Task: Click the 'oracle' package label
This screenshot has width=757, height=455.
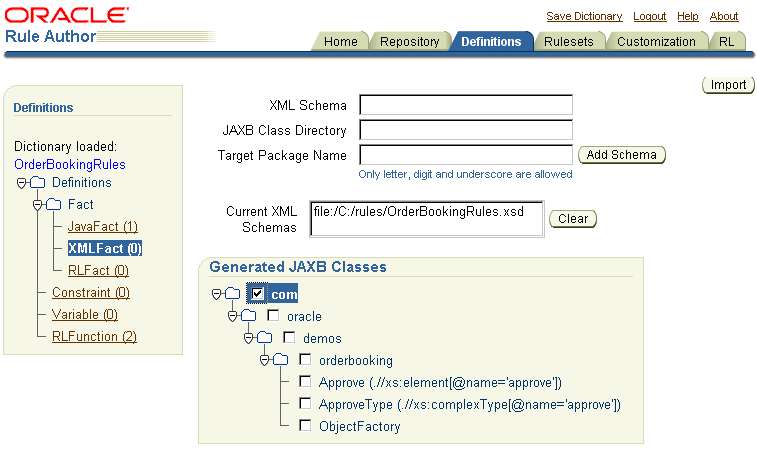Action: click(x=304, y=316)
